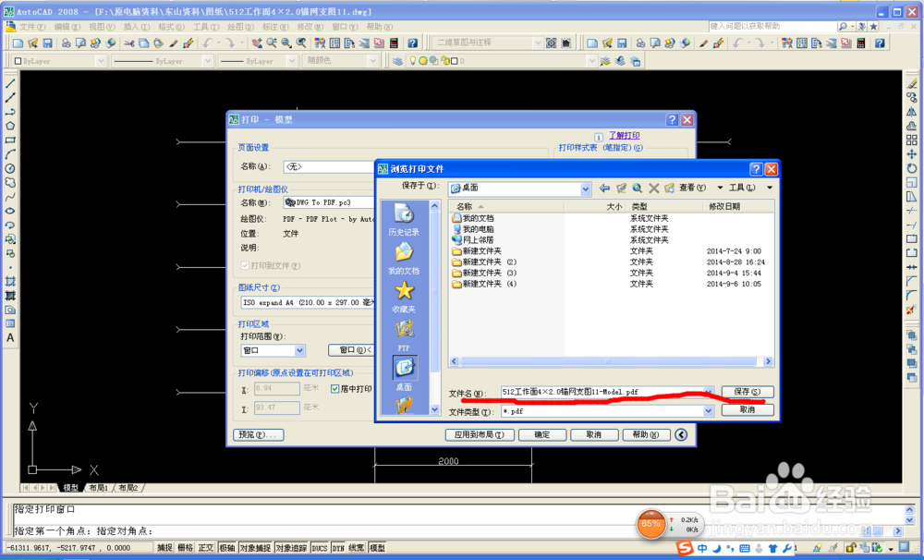
Task: Expand the 文件名 dropdown arrow
Action: pyautogui.click(x=709, y=392)
